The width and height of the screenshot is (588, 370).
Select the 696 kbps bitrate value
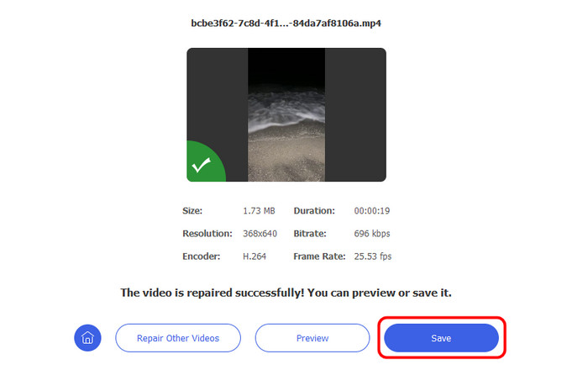pyautogui.click(x=372, y=234)
